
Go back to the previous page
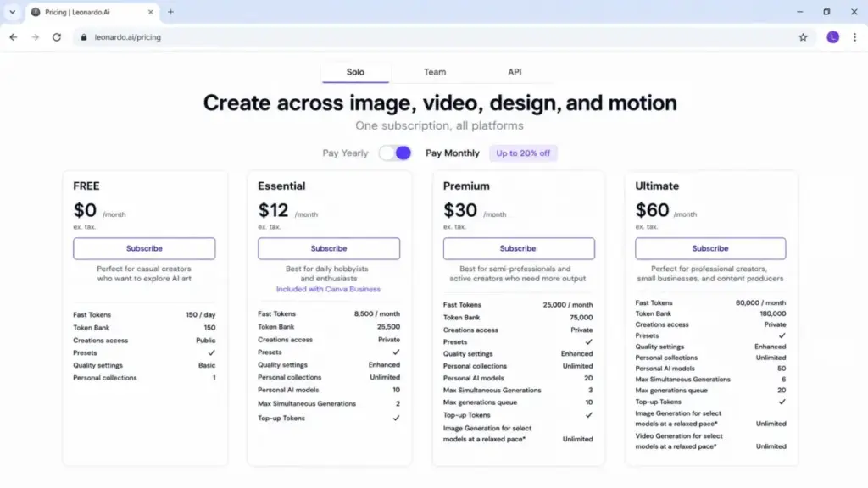point(14,37)
